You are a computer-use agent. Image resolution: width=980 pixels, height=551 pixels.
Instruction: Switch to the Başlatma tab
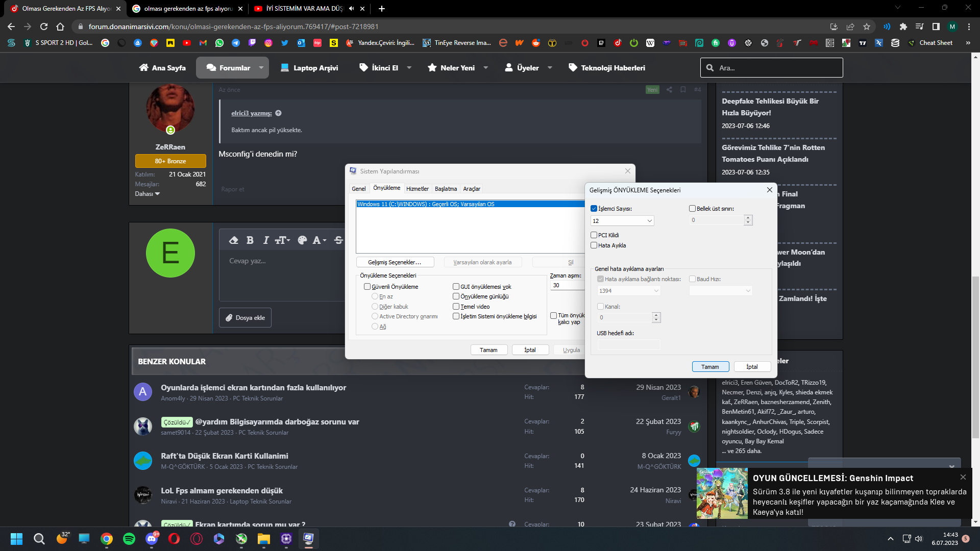[x=446, y=189]
